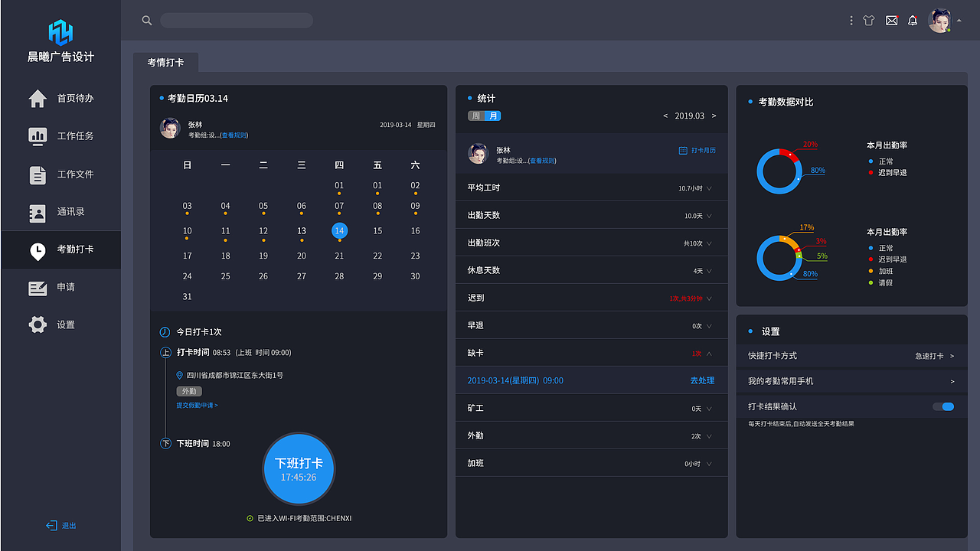
Task: Expand the 早退 row chevron
Action: (x=709, y=326)
